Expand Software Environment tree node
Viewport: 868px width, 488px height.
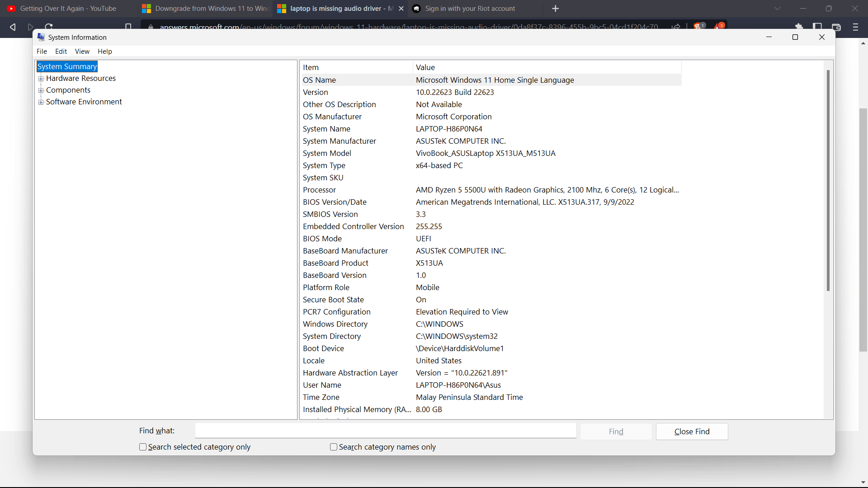(41, 102)
